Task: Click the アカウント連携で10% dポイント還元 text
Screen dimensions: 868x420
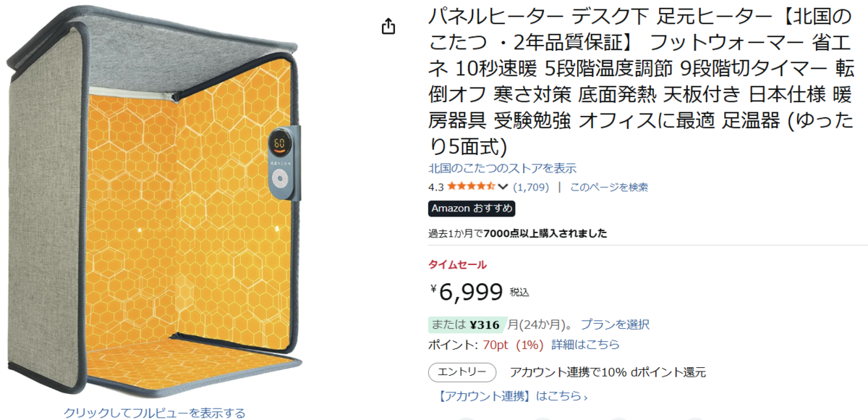Action: pos(607,372)
